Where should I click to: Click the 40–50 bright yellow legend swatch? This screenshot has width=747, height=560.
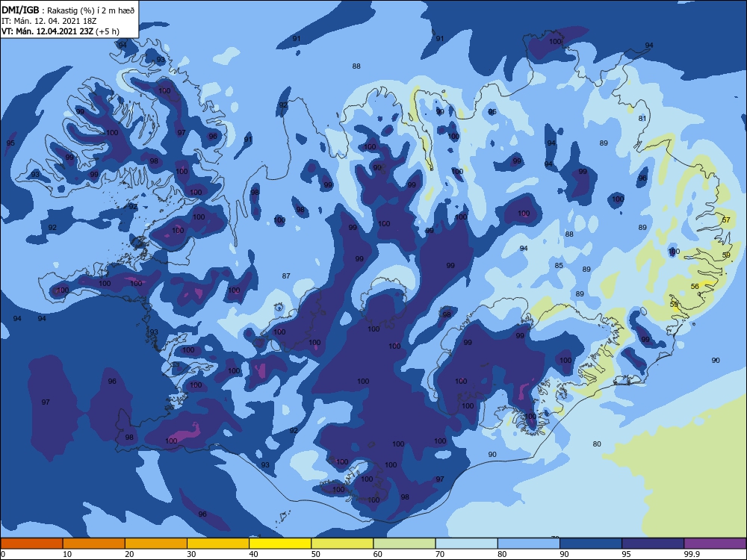pyautogui.click(x=280, y=544)
